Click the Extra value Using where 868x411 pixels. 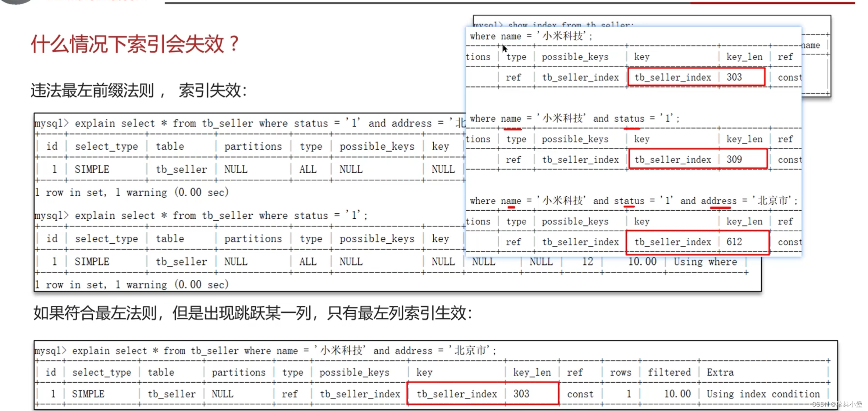tap(705, 262)
